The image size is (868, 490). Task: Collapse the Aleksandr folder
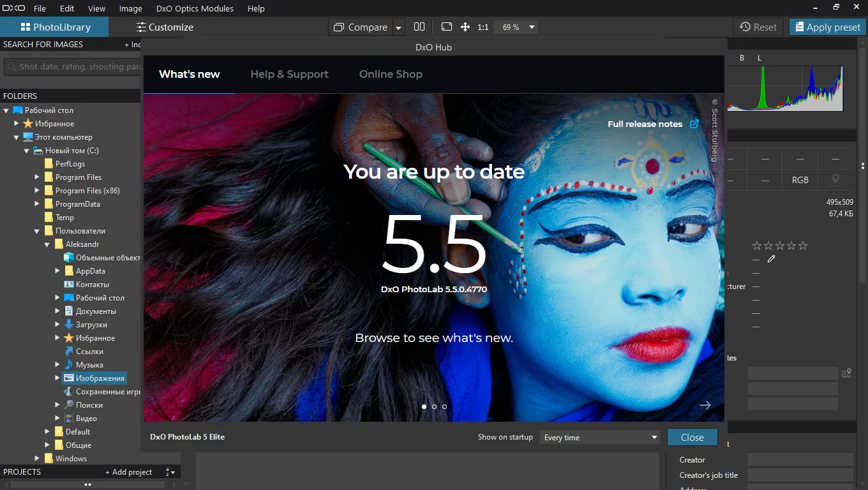coord(47,244)
